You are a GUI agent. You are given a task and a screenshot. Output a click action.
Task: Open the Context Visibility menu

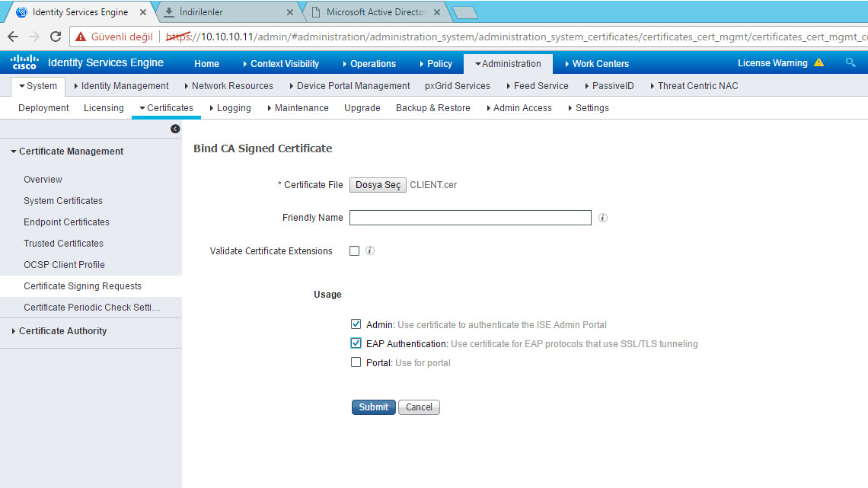(281, 64)
